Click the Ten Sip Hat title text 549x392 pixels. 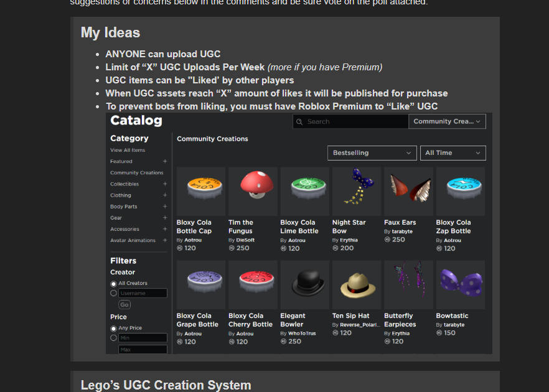351,315
